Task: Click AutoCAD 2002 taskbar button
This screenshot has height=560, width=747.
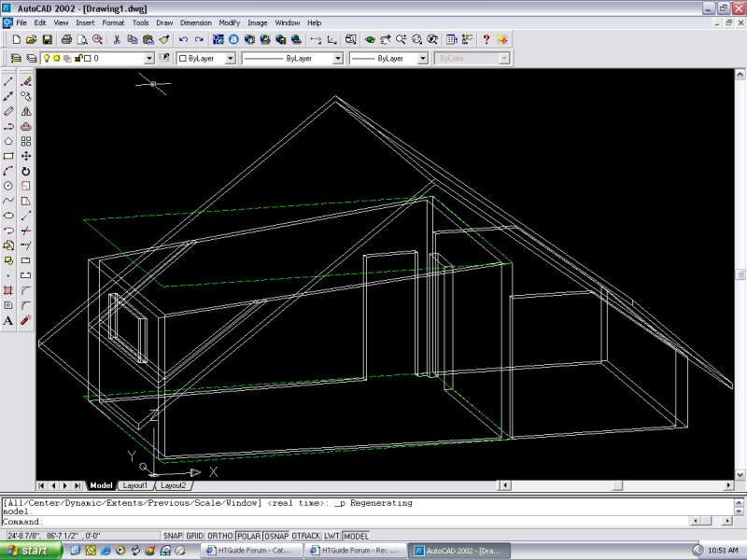Action: (x=459, y=551)
